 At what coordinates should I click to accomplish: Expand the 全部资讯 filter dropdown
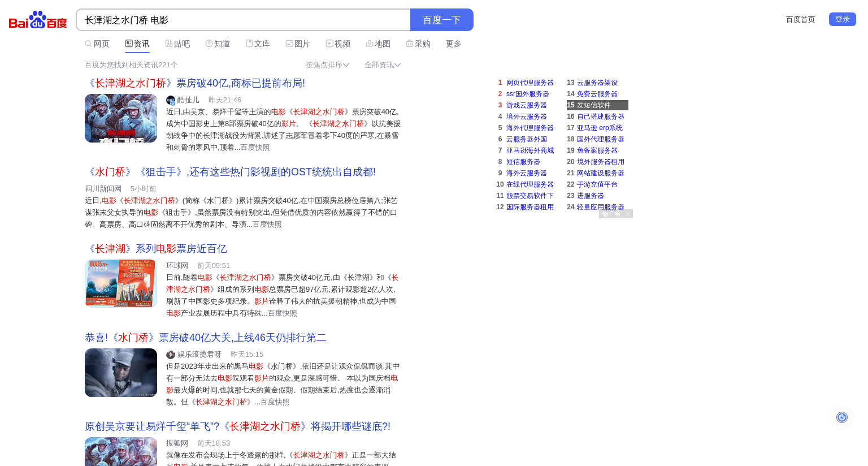point(383,65)
